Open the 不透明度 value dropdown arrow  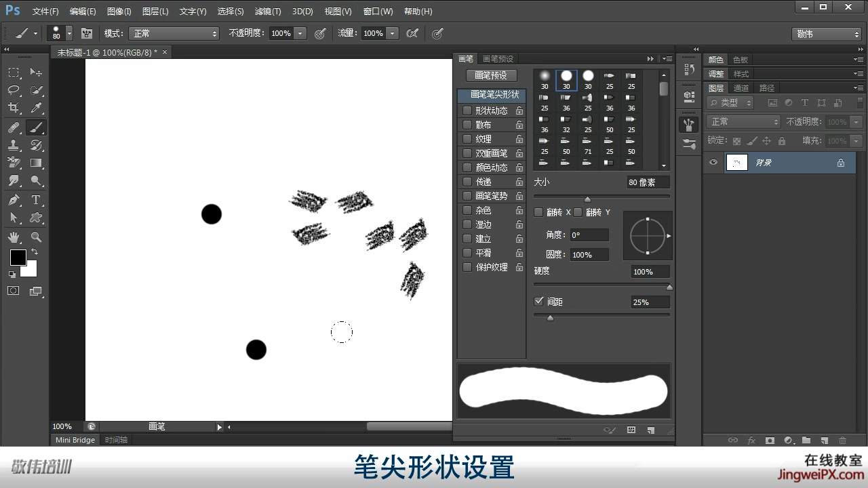300,33
